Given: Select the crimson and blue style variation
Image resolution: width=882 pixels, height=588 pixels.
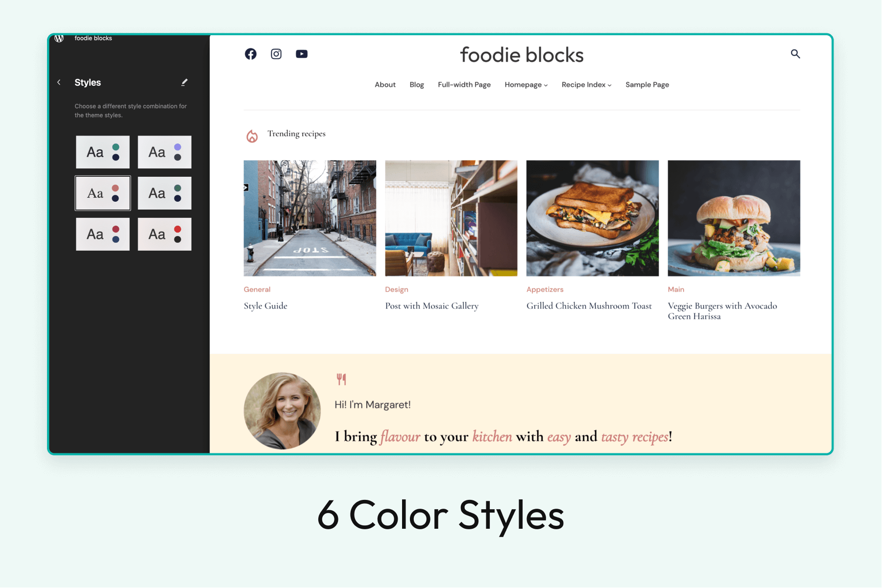Looking at the screenshot, I should (x=103, y=235).
